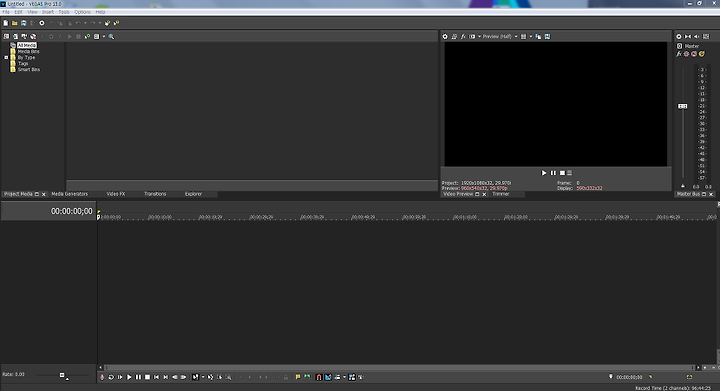Toggle the Master Bus Dim Output speaker

click(x=697, y=36)
